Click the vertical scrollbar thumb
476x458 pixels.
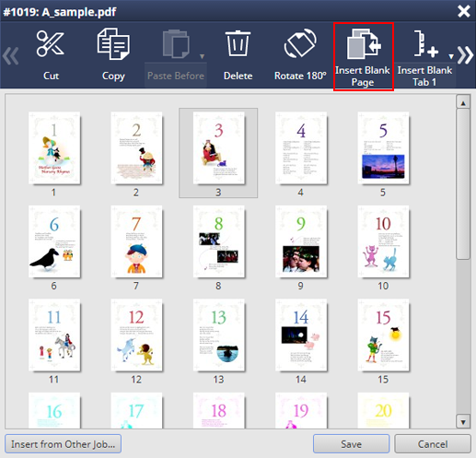[x=463, y=184]
